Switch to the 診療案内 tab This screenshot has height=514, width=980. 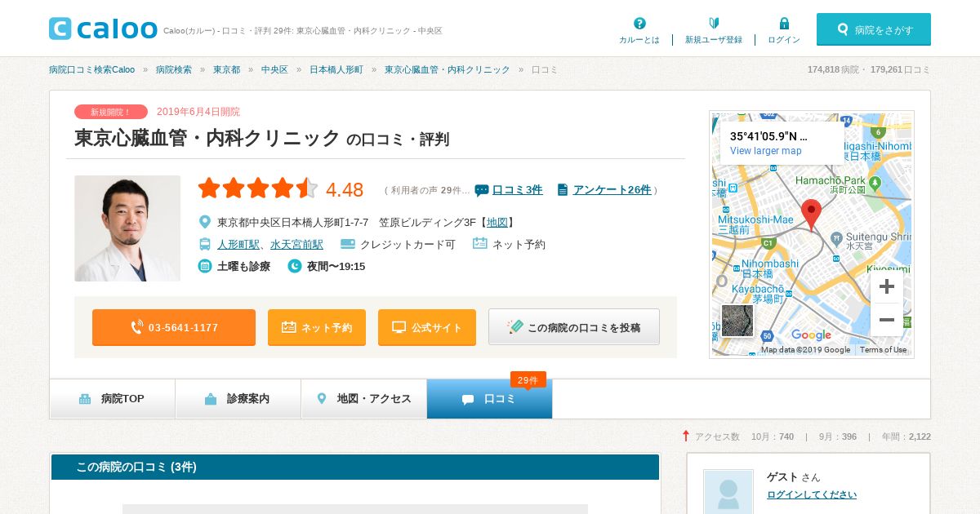tap(238, 399)
